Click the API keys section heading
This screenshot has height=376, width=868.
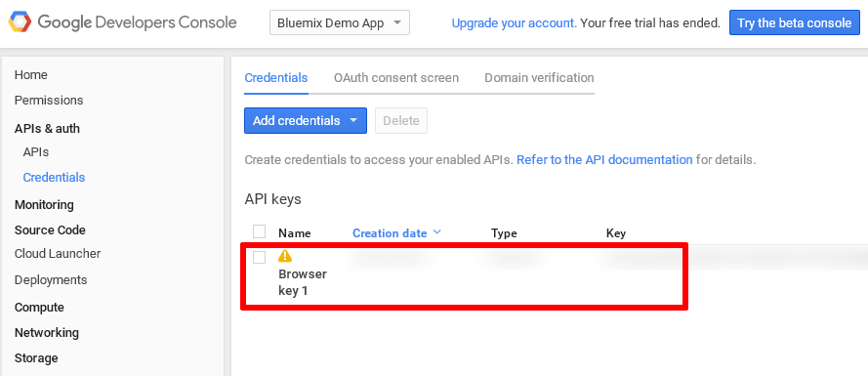click(273, 199)
